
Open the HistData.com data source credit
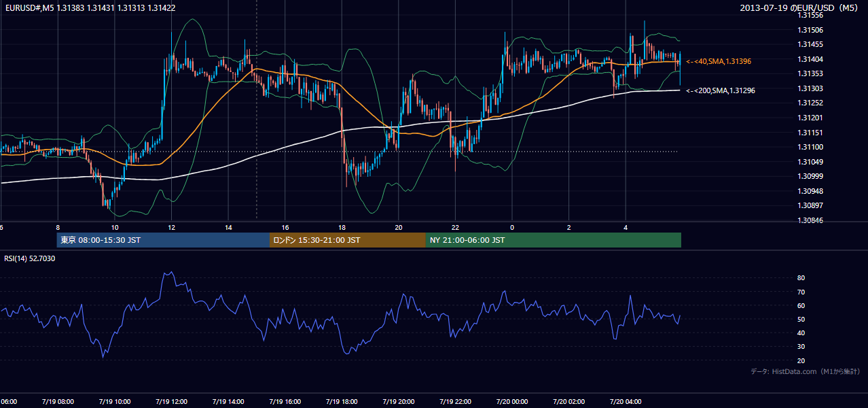[805, 371]
